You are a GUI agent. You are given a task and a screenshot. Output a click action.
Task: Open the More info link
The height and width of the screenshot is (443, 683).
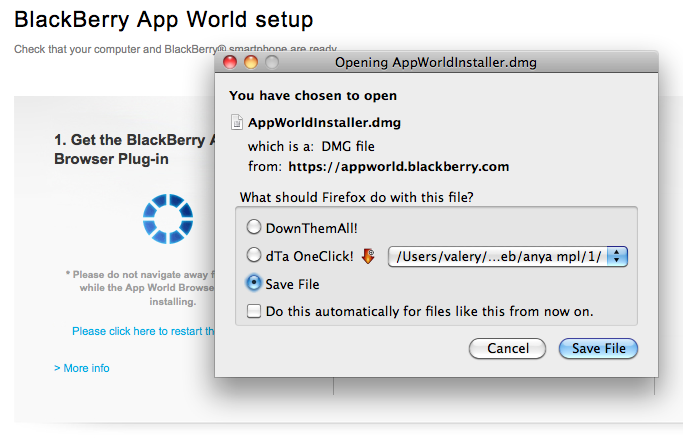82,368
